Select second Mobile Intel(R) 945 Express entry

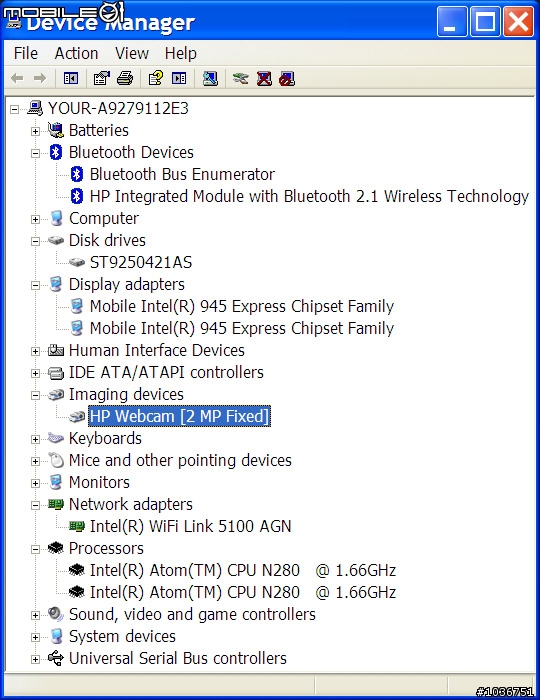coord(241,328)
